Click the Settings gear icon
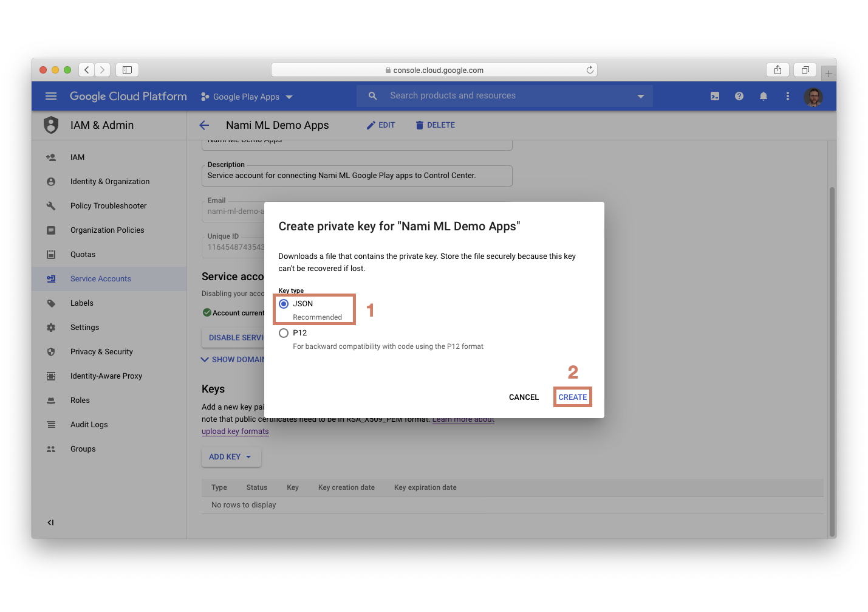 [51, 328]
